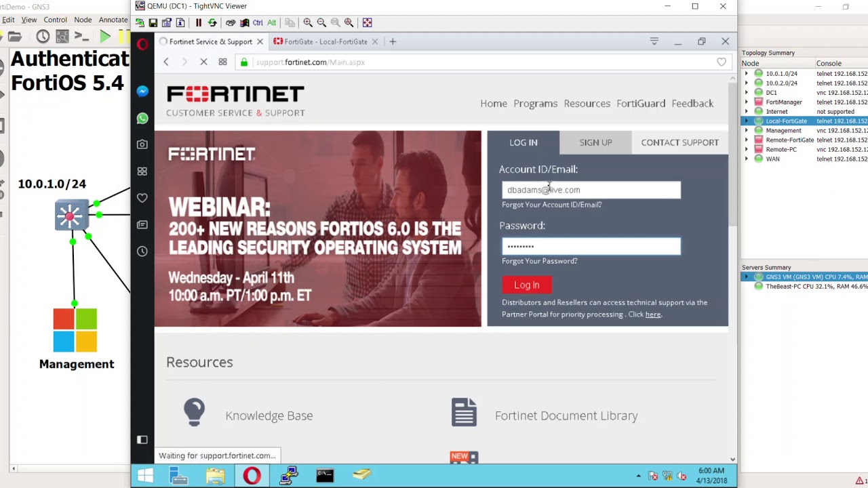The width and height of the screenshot is (868, 488).
Task: Open the Home navigation link
Action: (x=494, y=104)
